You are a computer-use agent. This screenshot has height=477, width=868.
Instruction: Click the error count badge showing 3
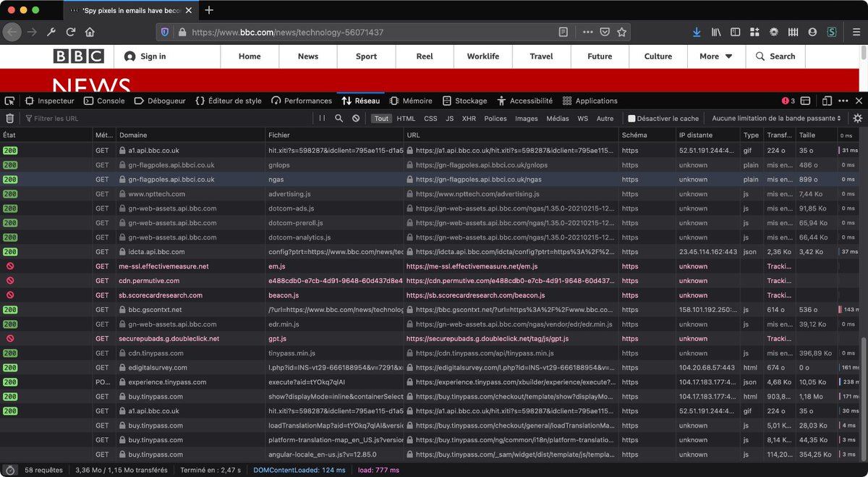pyautogui.click(x=788, y=101)
